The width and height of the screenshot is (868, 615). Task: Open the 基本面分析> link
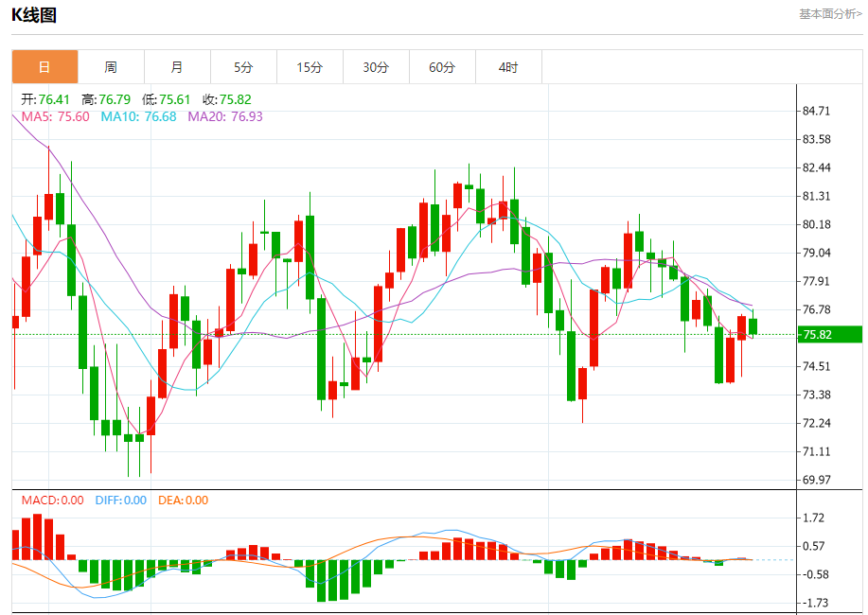coord(830,14)
